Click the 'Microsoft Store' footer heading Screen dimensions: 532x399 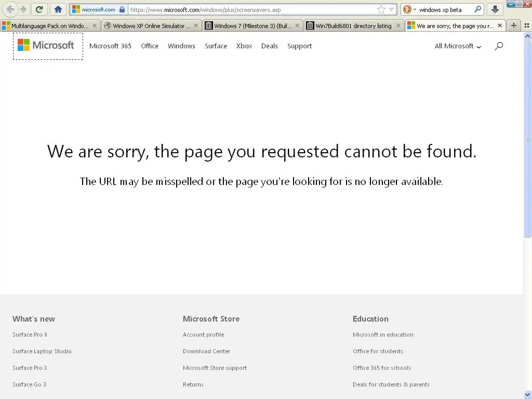pyautogui.click(x=211, y=319)
